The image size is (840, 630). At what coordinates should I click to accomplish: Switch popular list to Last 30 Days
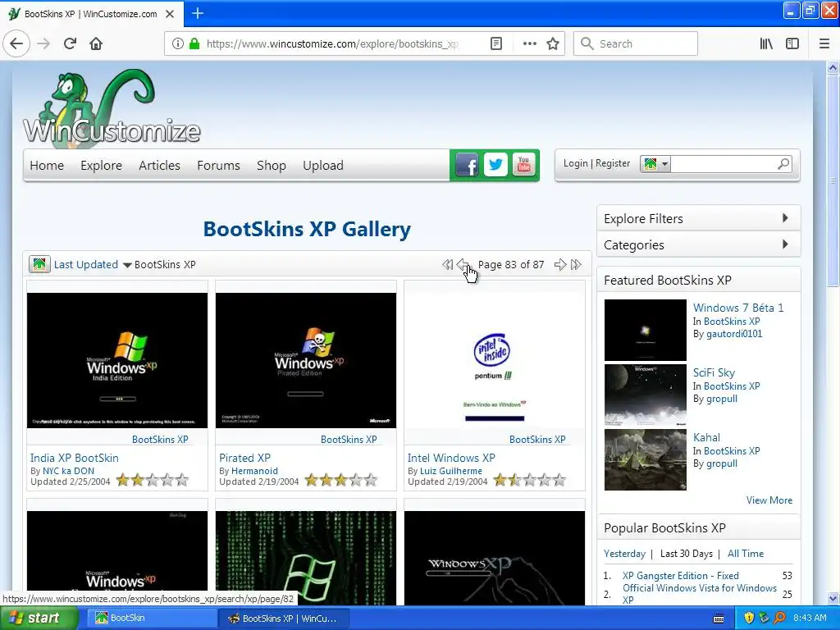pos(687,554)
